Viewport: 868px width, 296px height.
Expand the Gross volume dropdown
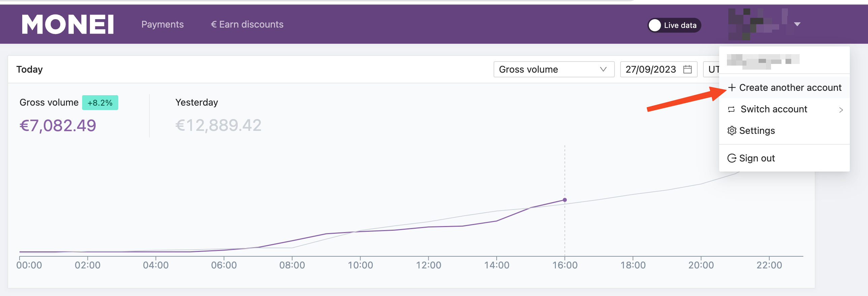click(554, 69)
